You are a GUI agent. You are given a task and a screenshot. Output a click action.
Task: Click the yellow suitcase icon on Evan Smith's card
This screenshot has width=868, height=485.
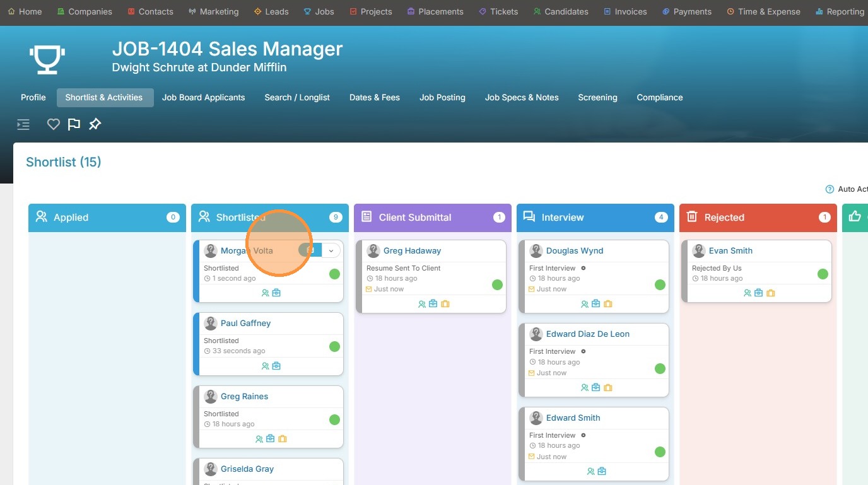(771, 293)
